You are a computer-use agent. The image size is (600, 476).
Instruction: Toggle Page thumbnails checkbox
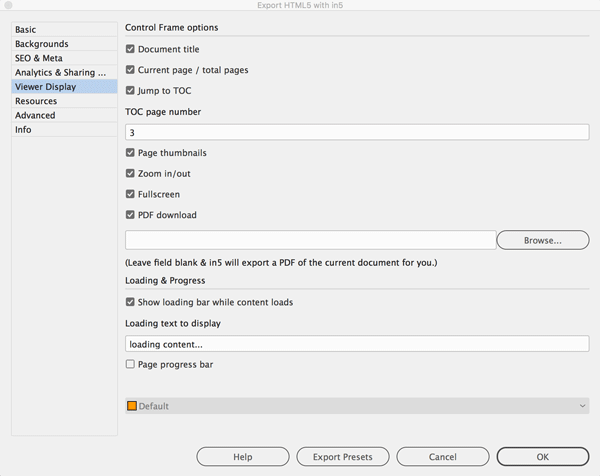[x=130, y=153]
